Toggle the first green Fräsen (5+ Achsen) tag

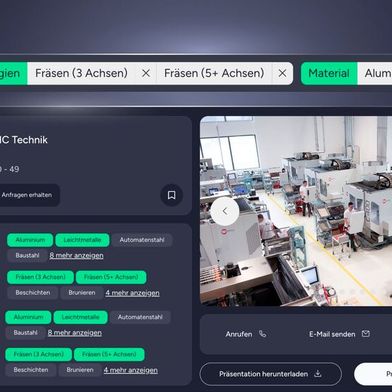(x=111, y=277)
